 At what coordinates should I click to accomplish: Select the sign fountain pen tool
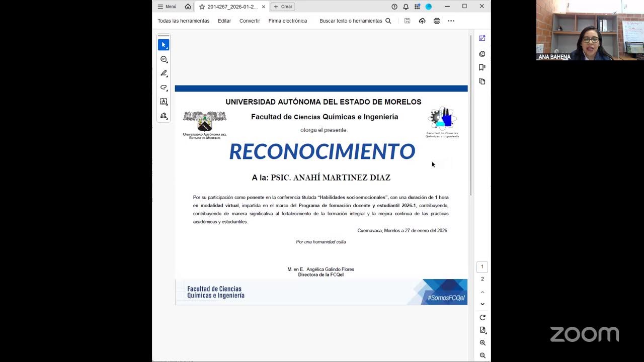click(x=164, y=116)
